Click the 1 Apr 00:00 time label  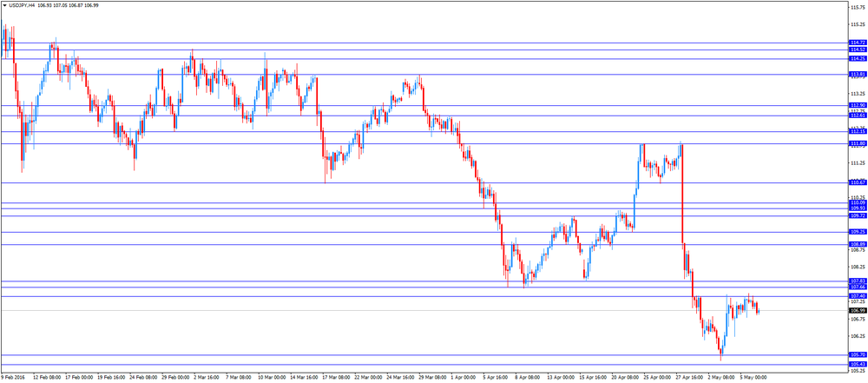pyautogui.click(x=464, y=378)
